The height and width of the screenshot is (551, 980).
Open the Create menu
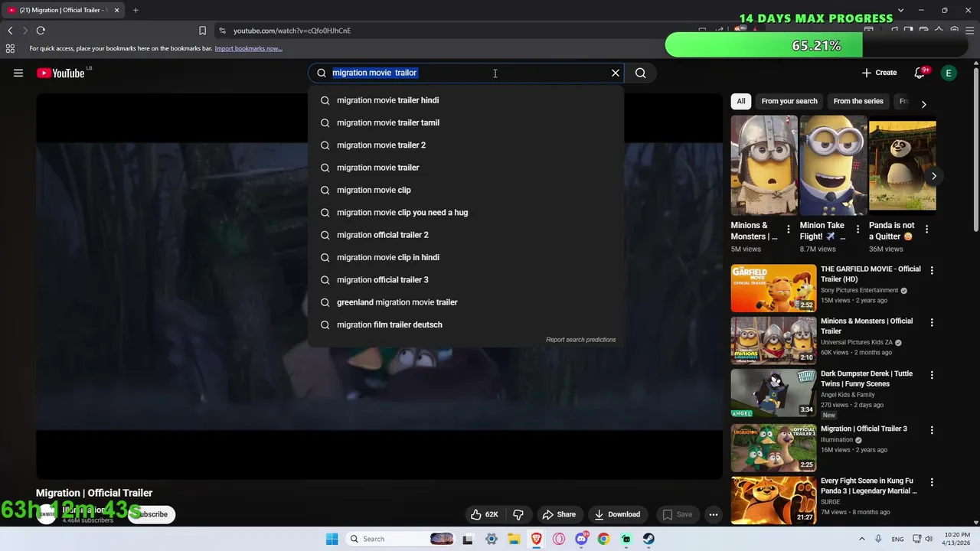(879, 73)
